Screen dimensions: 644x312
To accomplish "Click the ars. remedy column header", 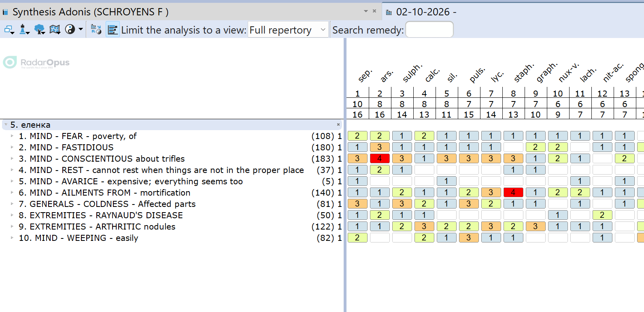I will pos(387,75).
